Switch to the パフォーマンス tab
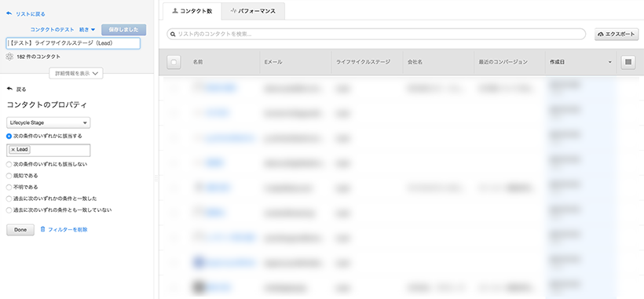This screenshot has width=644, height=299. [253, 11]
